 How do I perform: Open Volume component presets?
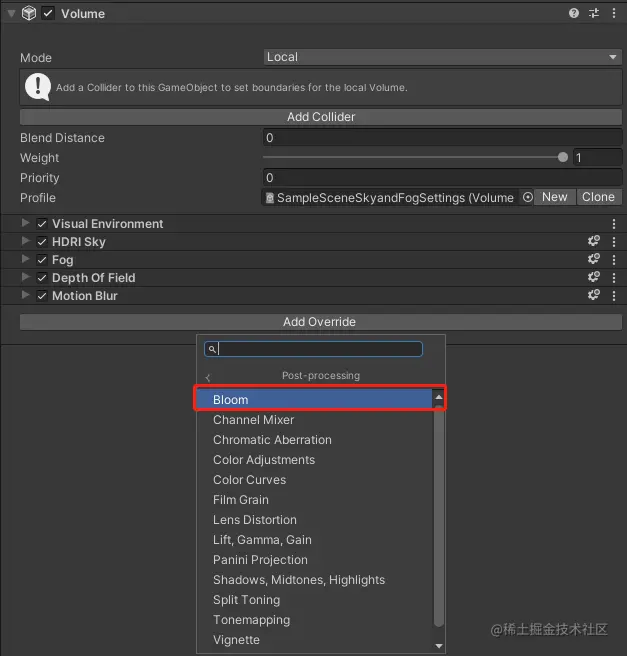[x=594, y=14]
